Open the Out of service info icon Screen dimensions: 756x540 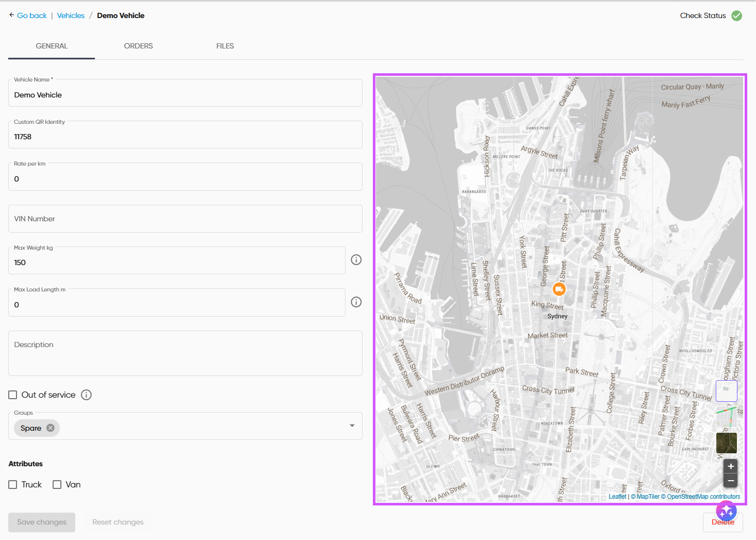[x=86, y=395]
